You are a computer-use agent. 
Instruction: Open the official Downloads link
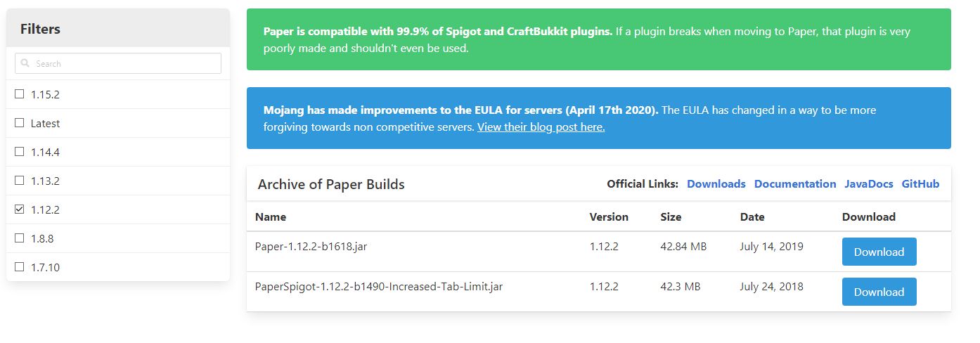716,184
